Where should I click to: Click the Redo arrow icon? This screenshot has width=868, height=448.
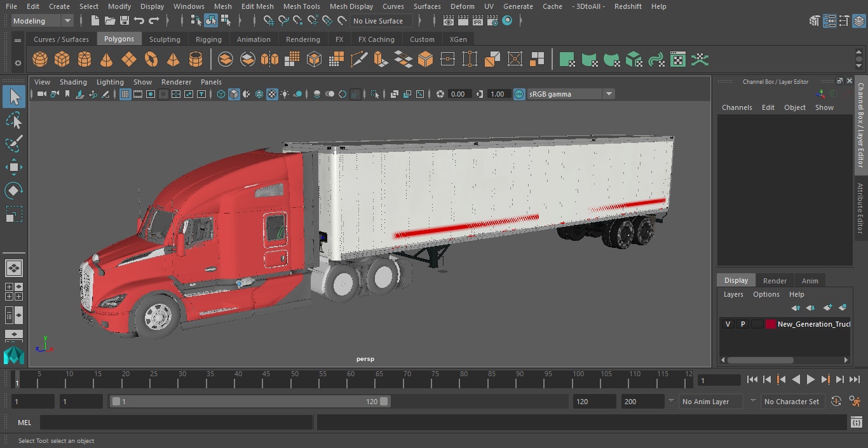154,21
